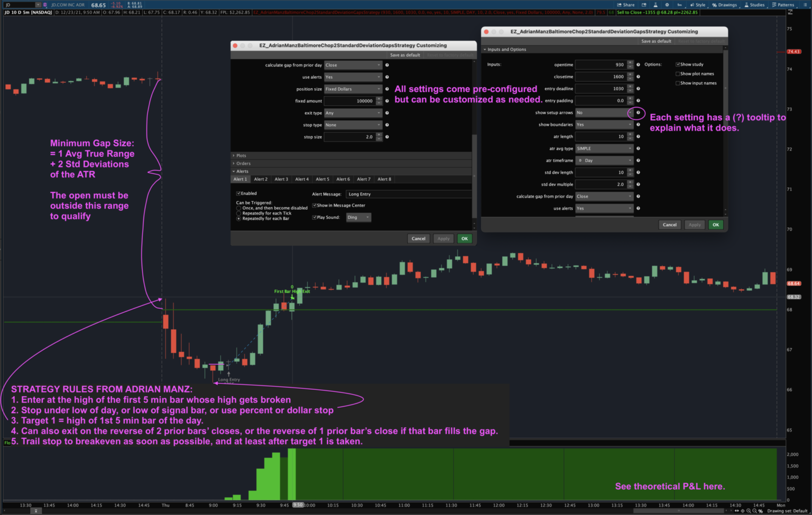This screenshot has height=515, width=812.
Task: Click the magnifier zoom icon in the status bar
Action: click(x=749, y=511)
